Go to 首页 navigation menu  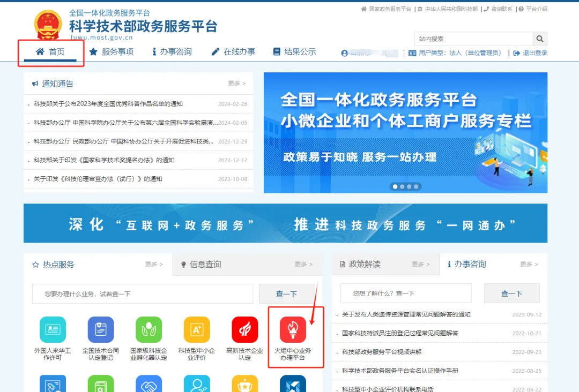(x=50, y=52)
